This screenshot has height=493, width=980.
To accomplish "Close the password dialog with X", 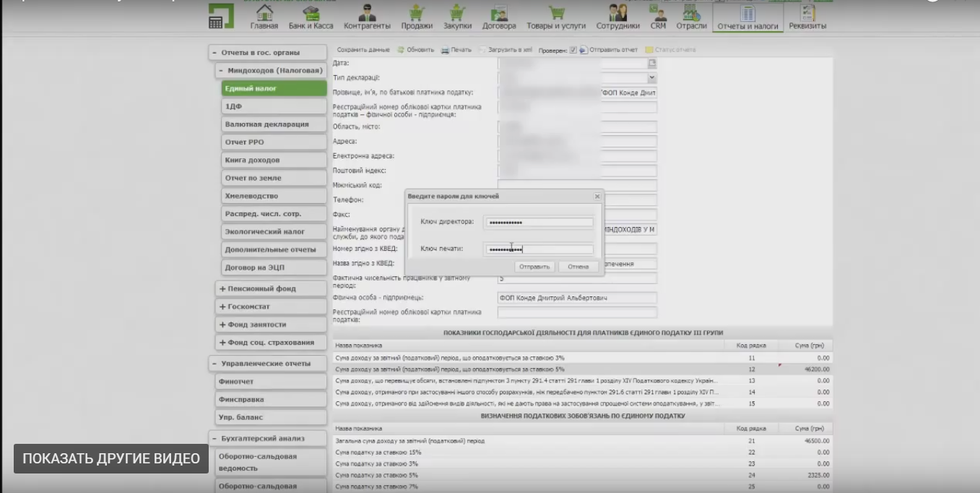I will coord(597,196).
